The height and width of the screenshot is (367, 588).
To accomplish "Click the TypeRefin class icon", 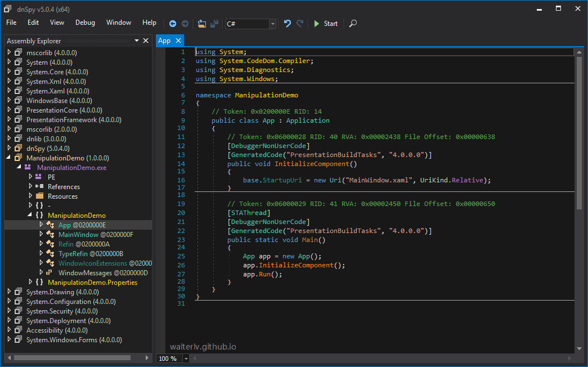I will point(50,253).
